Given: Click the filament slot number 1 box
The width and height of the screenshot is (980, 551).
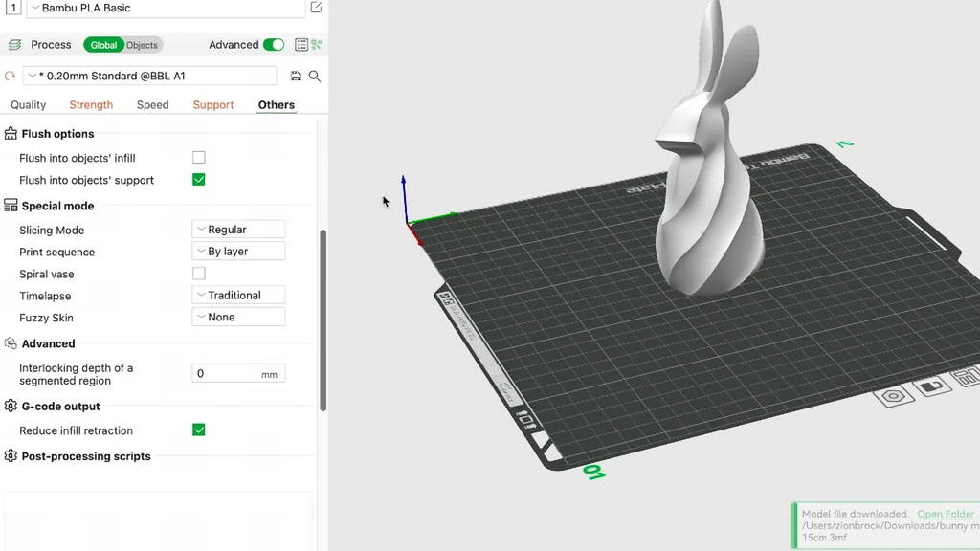Looking at the screenshot, I should (13, 8).
